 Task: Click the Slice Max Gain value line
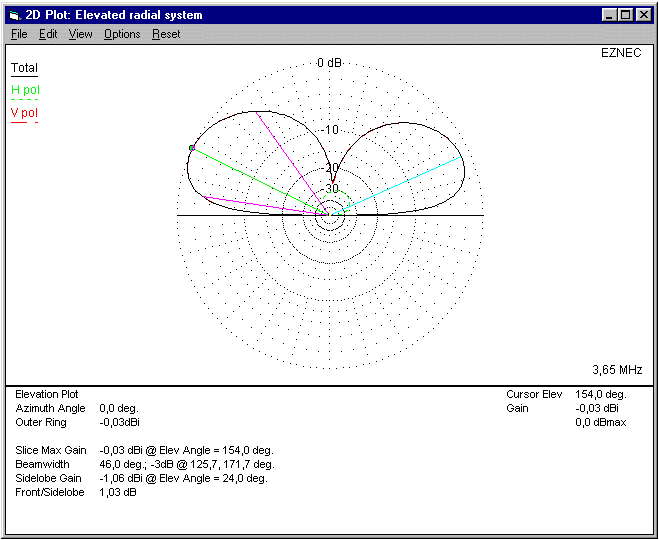[x=187, y=450]
